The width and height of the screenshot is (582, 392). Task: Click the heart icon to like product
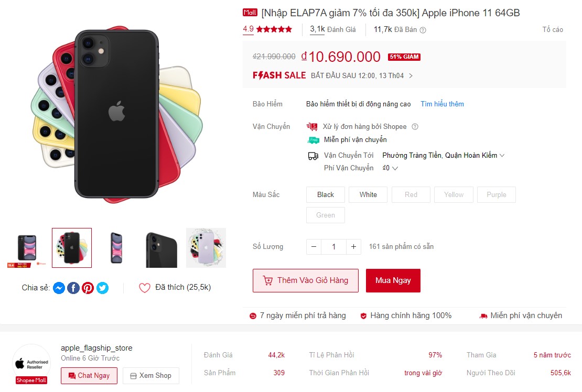pos(144,288)
